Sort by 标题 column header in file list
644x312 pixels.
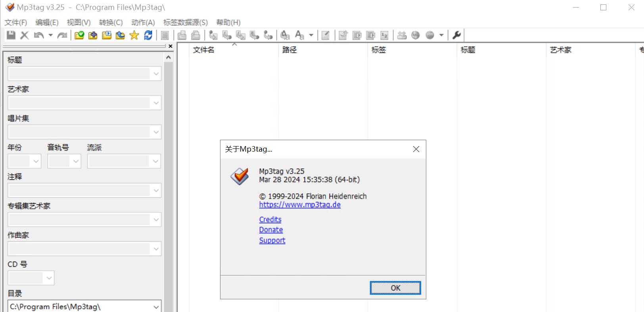(x=501, y=50)
